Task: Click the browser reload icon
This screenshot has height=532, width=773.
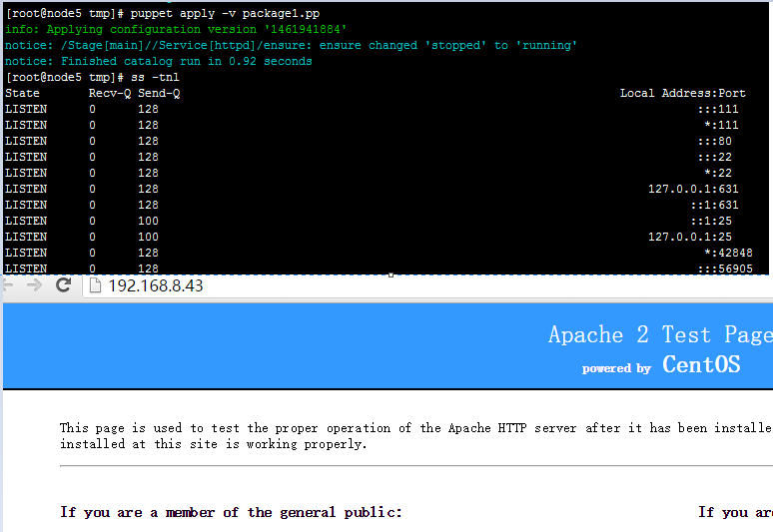Action: (x=63, y=285)
